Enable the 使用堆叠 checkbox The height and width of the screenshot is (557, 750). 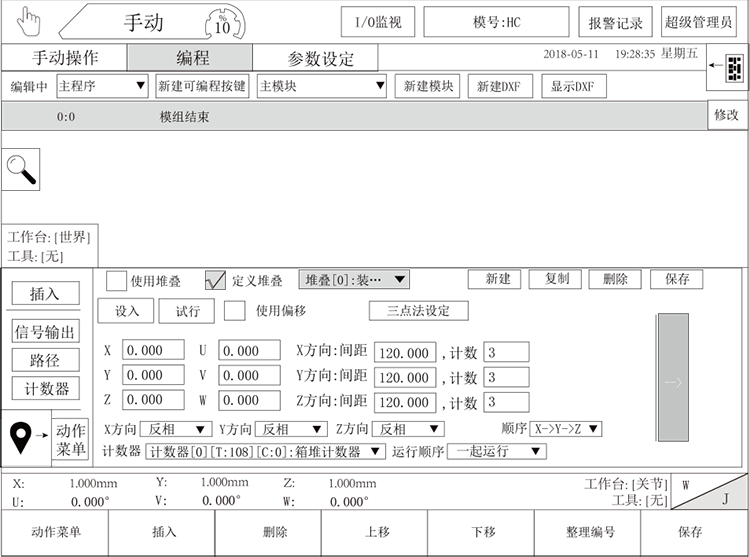[x=116, y=280]
